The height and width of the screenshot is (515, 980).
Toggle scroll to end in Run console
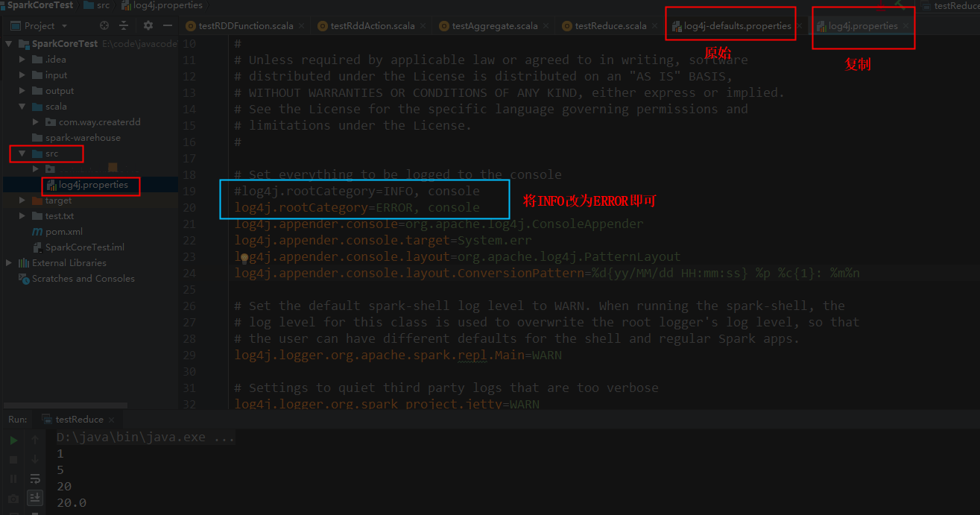[x=35, y=497]
